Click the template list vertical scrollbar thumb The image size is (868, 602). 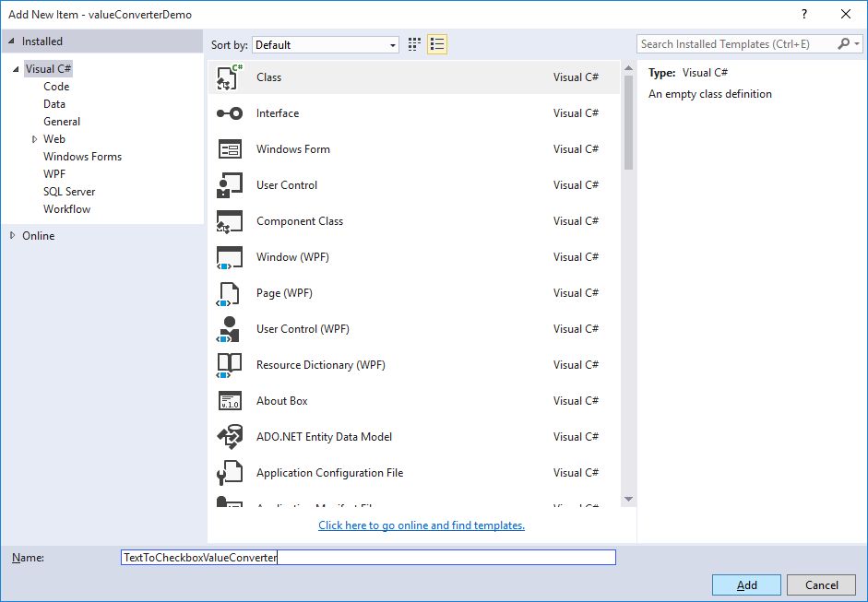point(628,120)
